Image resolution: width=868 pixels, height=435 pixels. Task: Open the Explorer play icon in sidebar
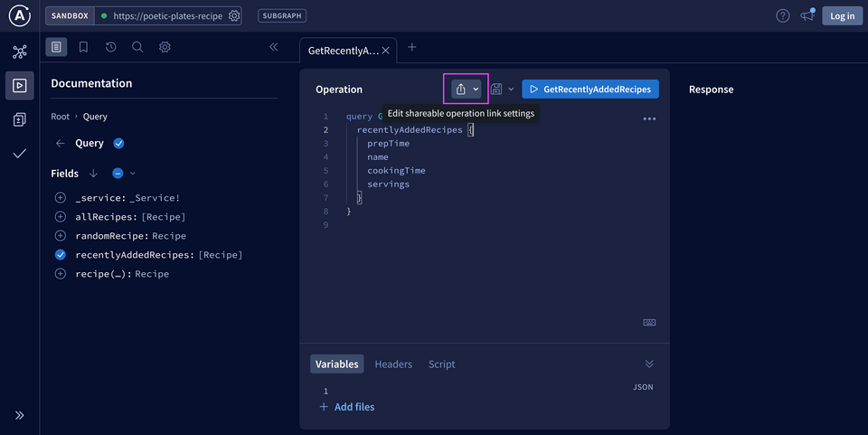click(19, 85)
